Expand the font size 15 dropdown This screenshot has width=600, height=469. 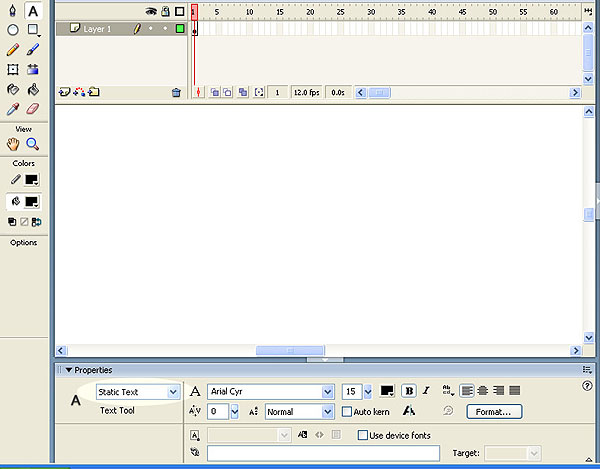pyautogui.click(x=367, y=392)
